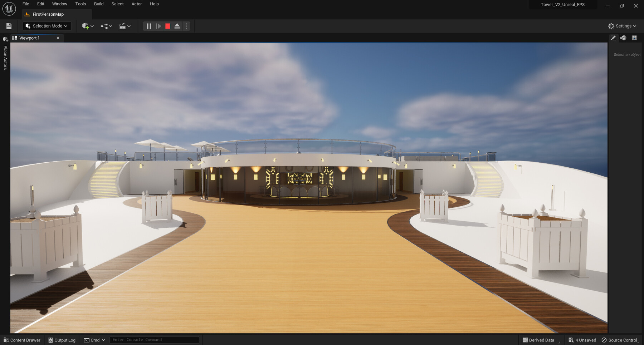The image size is (644, 345).
Task: Select the Details pencil icon panel
Action: (x=614, y=38)
